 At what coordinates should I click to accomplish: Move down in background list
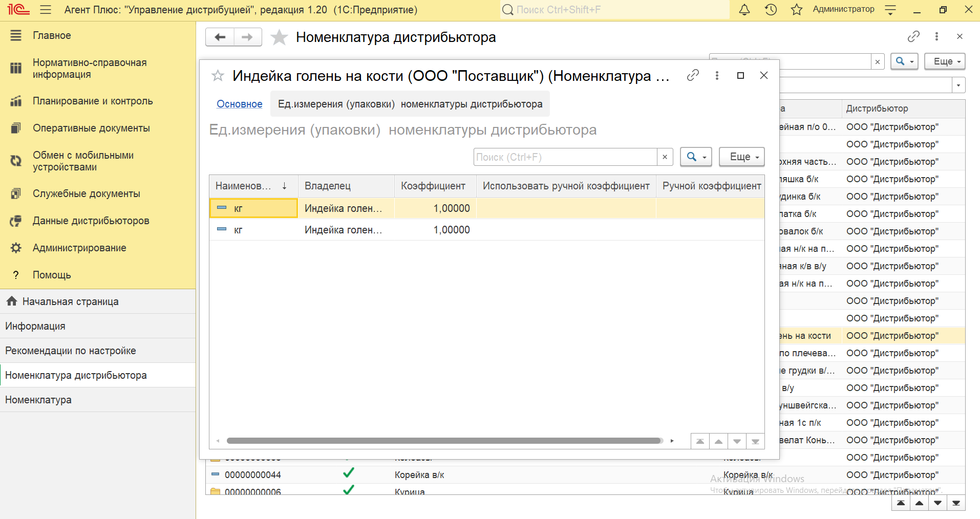938,503
